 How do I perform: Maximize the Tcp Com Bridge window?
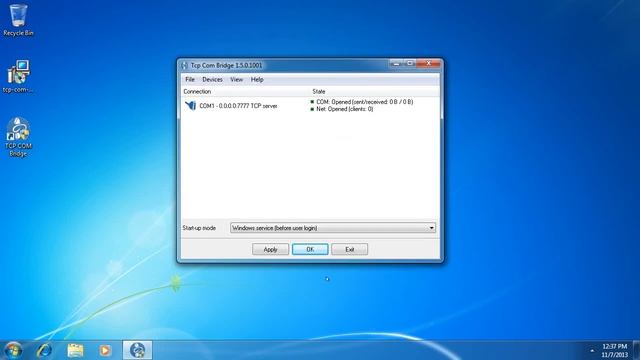click(x=410, y=63)
